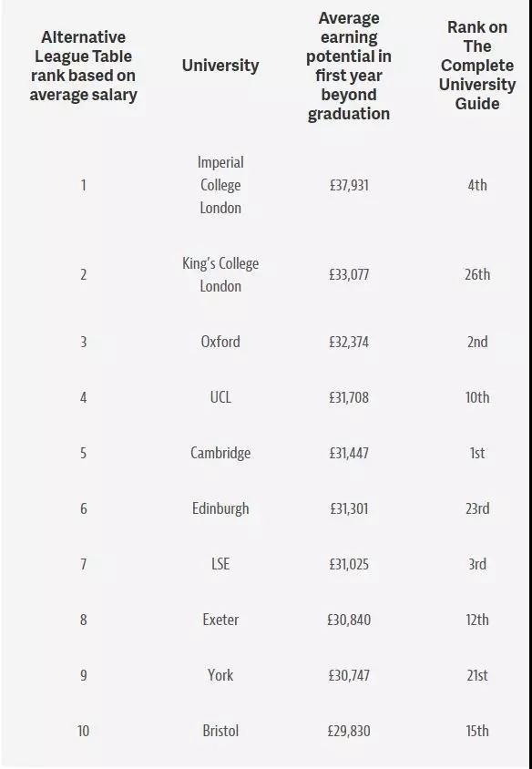Click the £29,830 salary value
Image resolution: width=532 pixels, height=769 pixels.
pyautogui.click(x=349, y=731)
